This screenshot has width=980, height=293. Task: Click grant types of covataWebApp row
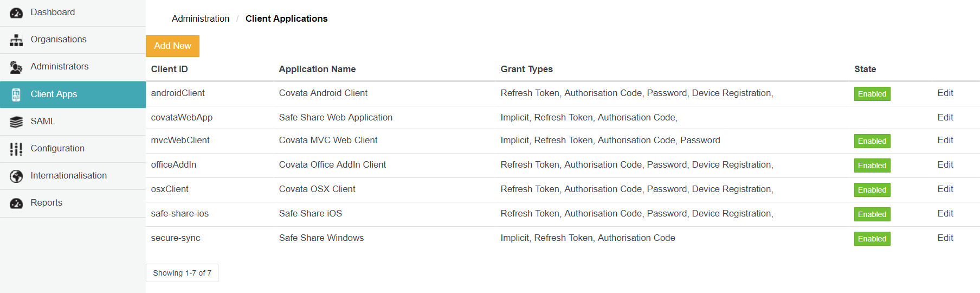[589, 118]
